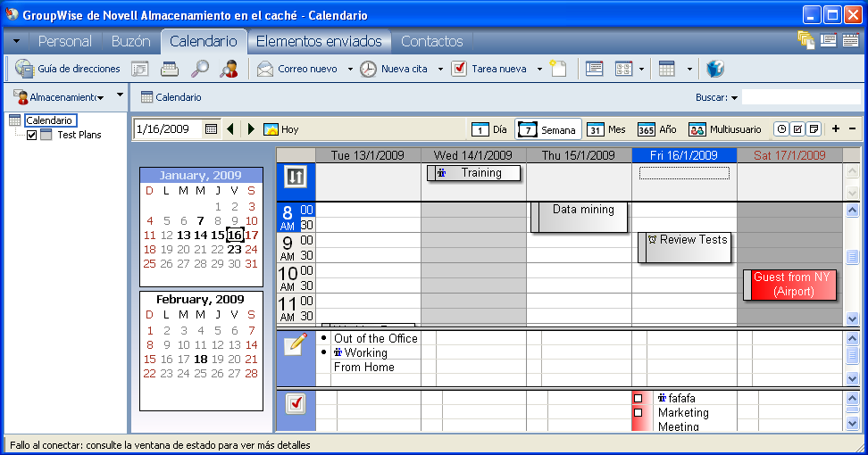Image resolution: width=868 pixels, height=455 pixels.
Task: Switch to the Personal tab
Action: click(65, 41)
